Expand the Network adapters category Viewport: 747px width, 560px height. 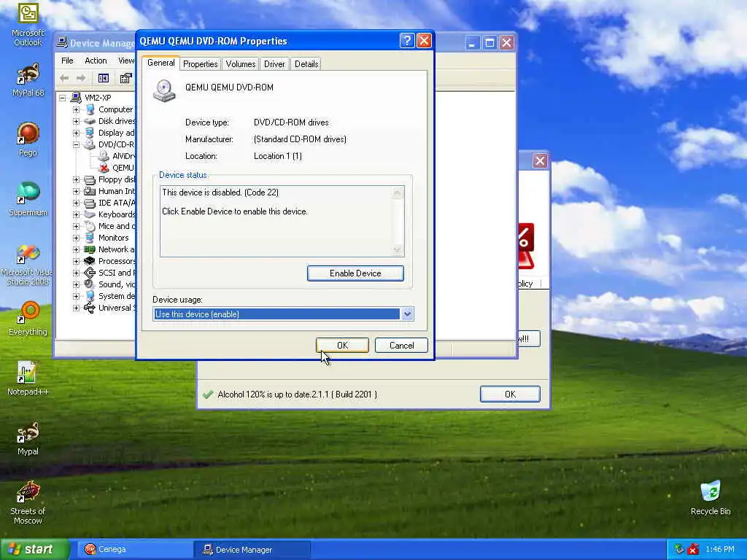(x=76, y=249)
